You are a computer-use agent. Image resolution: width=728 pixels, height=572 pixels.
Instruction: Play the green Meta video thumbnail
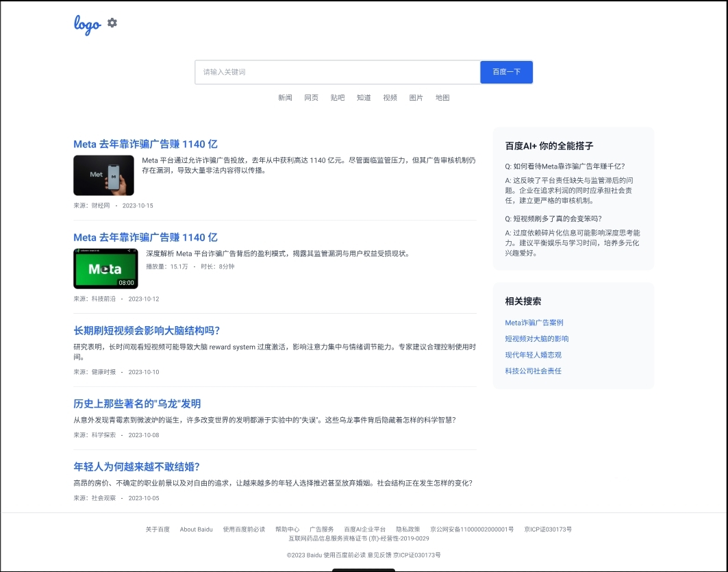105,269
